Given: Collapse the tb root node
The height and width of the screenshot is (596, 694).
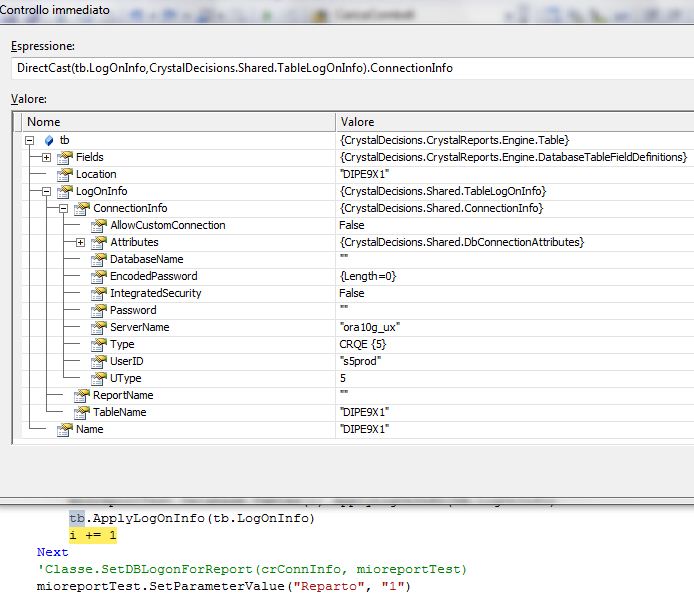Looking at the screenshot, I should coord(30,141).
